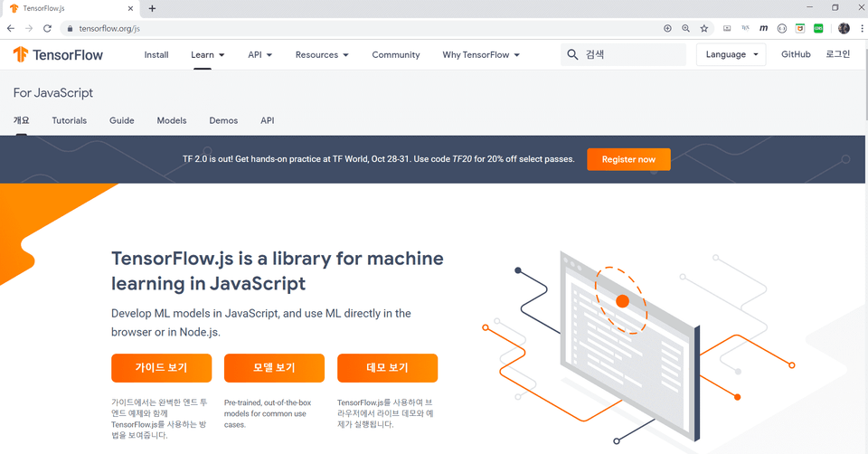Screen dimensions: 868x454
Task: Click the 'TF 2.0 is out!' banner text
Action: point(379,159)
